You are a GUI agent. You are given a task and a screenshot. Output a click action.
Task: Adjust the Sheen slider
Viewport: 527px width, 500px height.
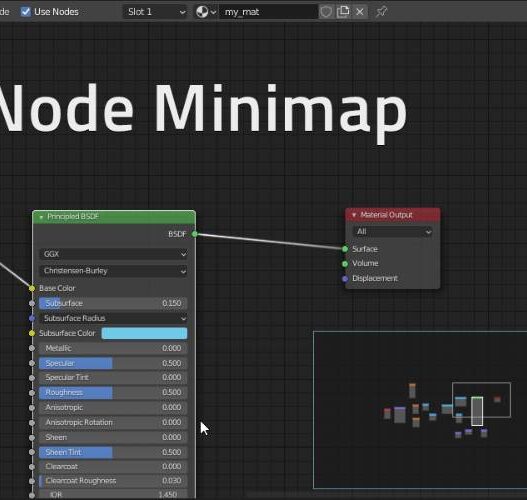click(x=113, y=438)
